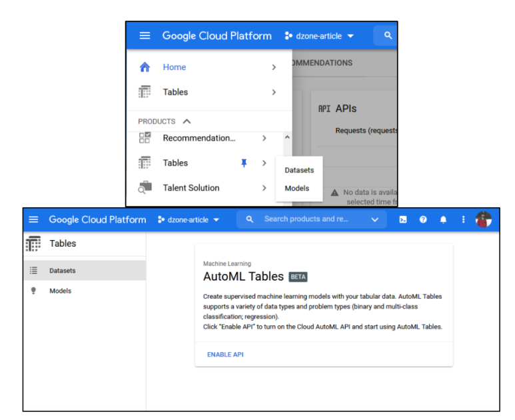Click AutoML Tables heading
The width and height of the screenshot is (515, 420).
tap(243, 277)
